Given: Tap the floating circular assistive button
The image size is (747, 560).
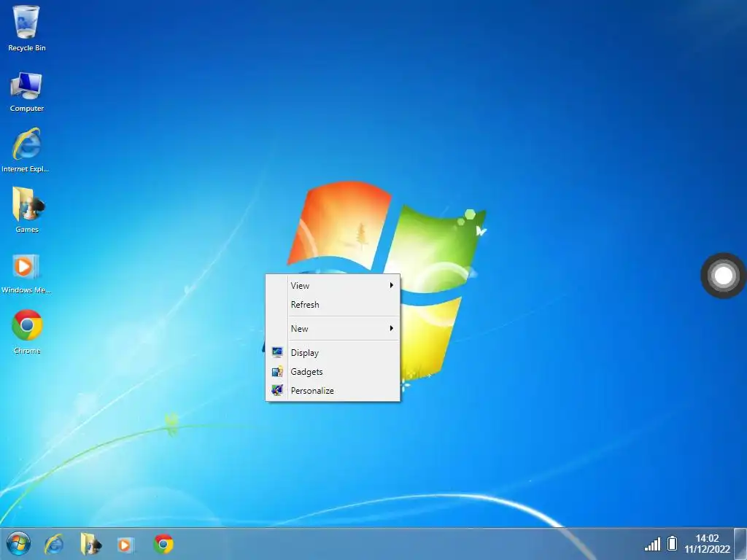Looking at the screenshot, I should pyautogui.click(x=723, y=276).
